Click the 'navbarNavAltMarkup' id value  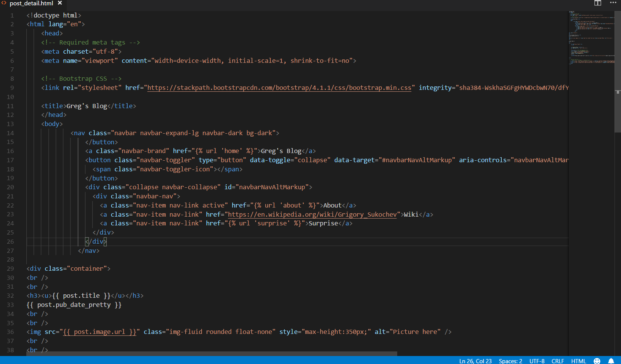(272, 187)
